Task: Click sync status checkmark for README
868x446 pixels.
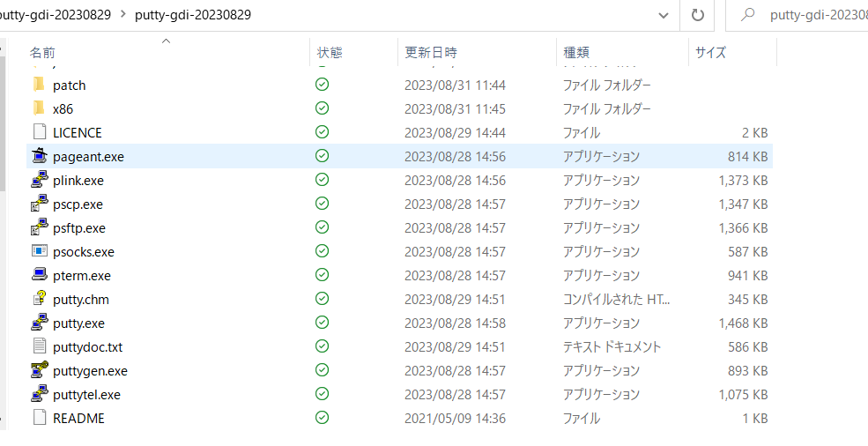Action: pos(322,418)
